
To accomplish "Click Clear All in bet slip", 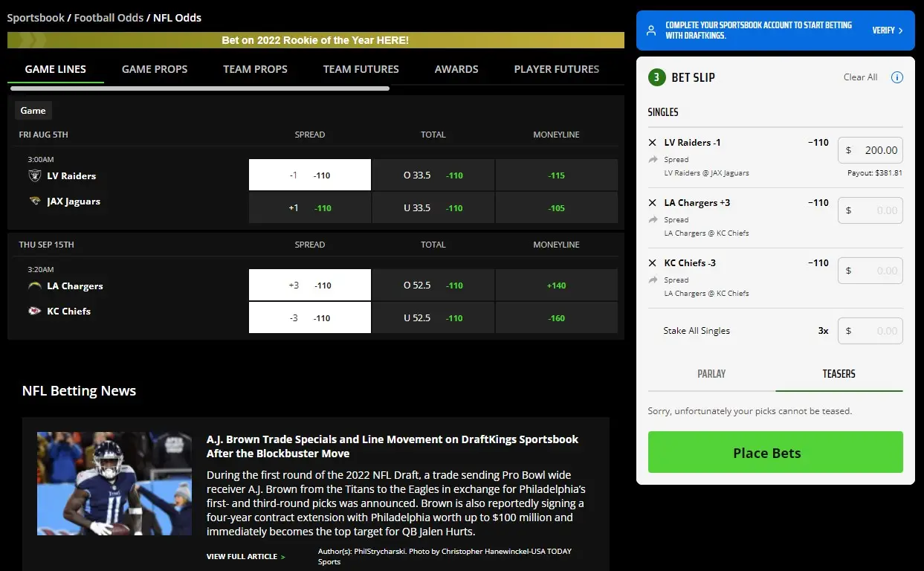I will 860,77.
